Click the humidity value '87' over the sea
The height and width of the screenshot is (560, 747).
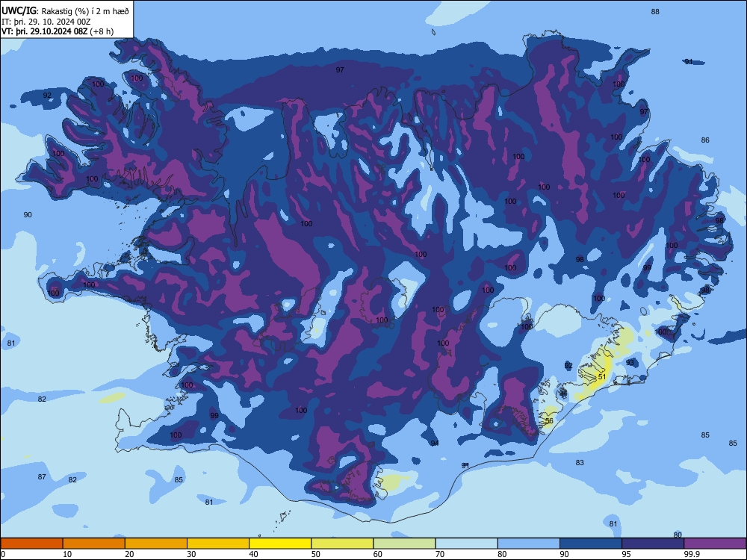point(42,476)
